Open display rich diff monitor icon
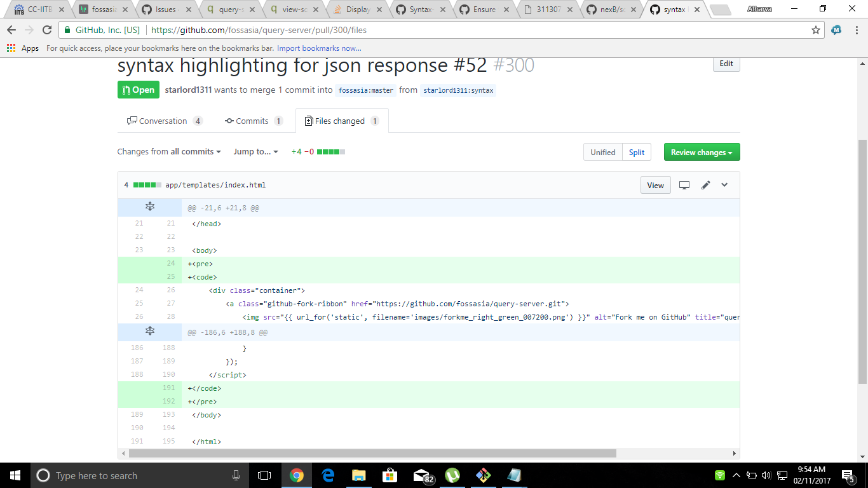 [x=684, y=185]
